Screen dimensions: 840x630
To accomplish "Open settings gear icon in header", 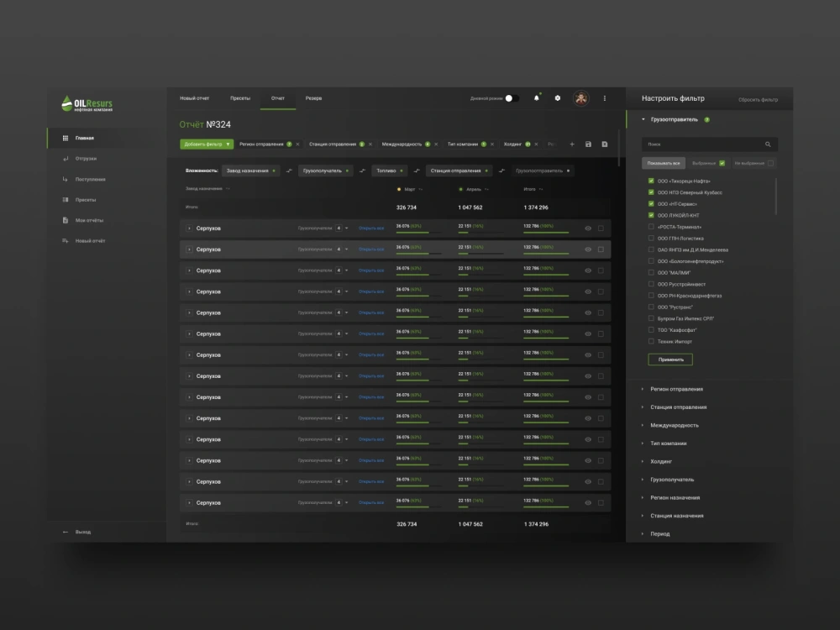I will (x=558, y=98).
